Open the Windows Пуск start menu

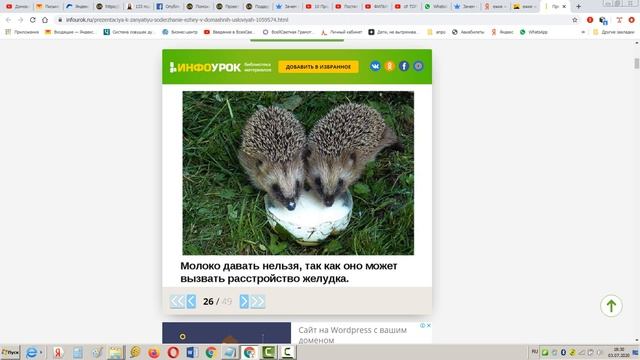[x=10, y=352]
